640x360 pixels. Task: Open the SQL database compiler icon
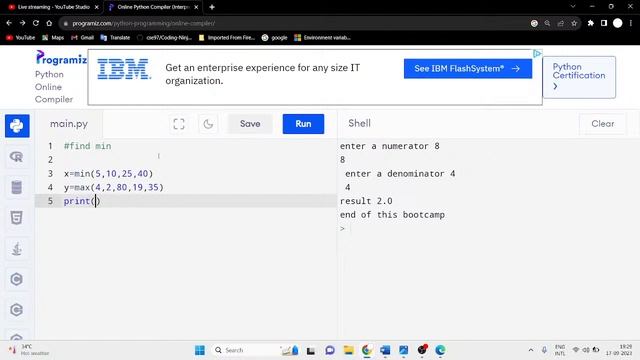pos(17,187)
